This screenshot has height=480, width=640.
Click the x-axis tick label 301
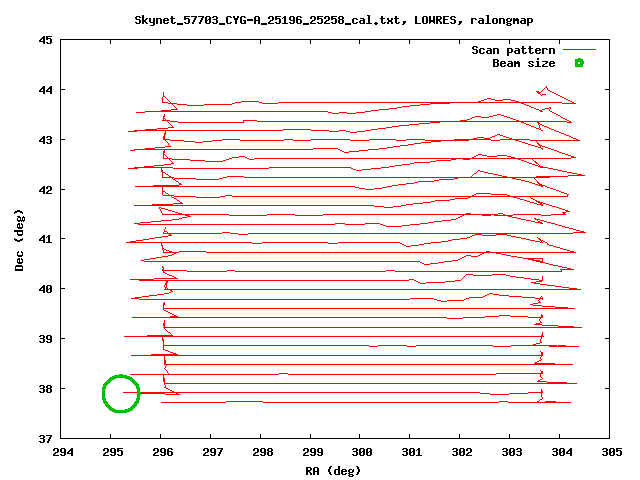(411, 452)
